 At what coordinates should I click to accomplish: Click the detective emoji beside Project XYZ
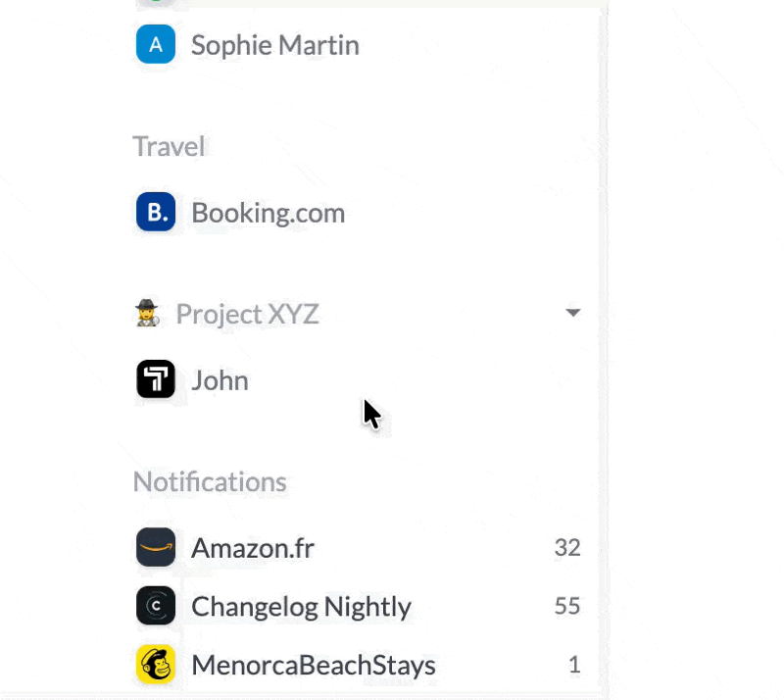147,314
